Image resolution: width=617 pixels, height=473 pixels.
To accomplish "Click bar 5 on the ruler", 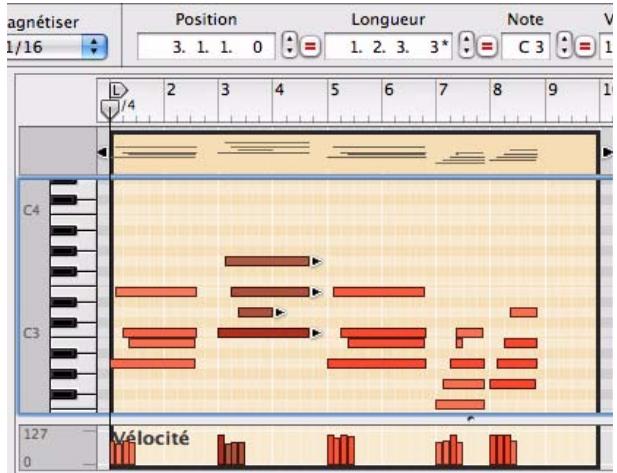I will [x=334, y=90].
